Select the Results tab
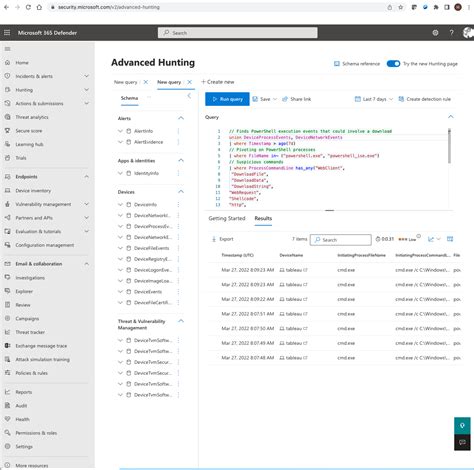The image size is (474, 470). click(263, 218)
